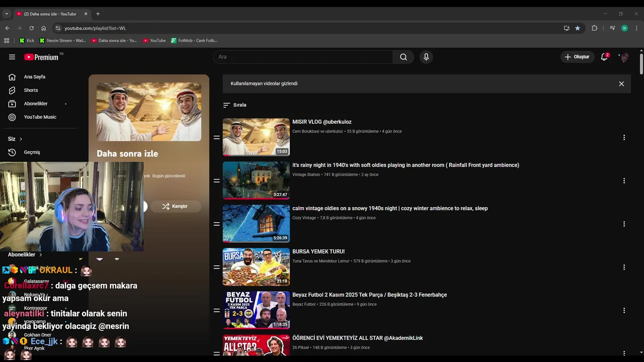Open more options for rainy night 1940's video

624,180
